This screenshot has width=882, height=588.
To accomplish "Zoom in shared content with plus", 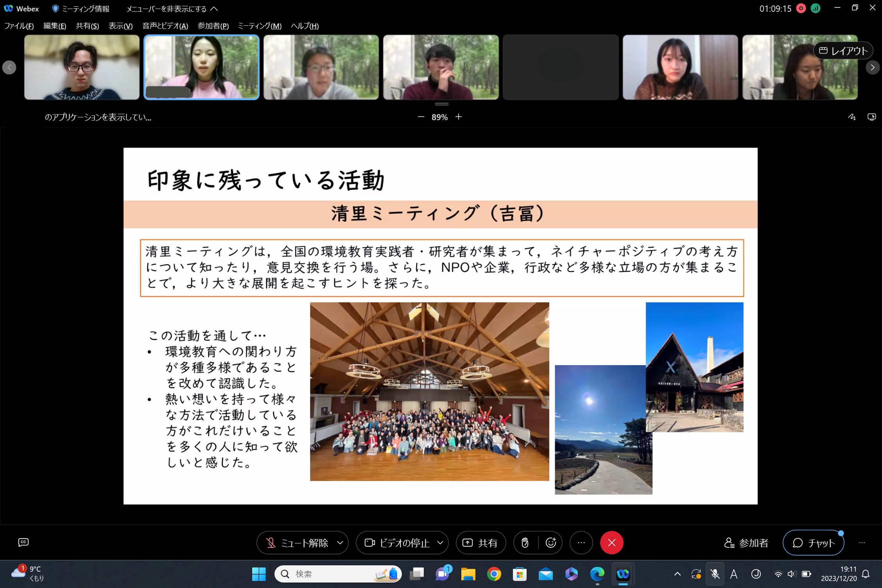I will click(x=459, y=117).
